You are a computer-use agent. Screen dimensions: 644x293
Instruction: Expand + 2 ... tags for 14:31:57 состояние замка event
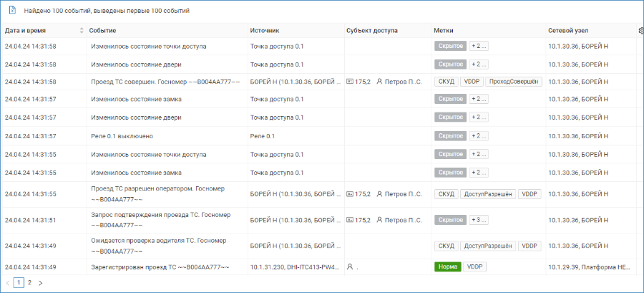(479, 99)
